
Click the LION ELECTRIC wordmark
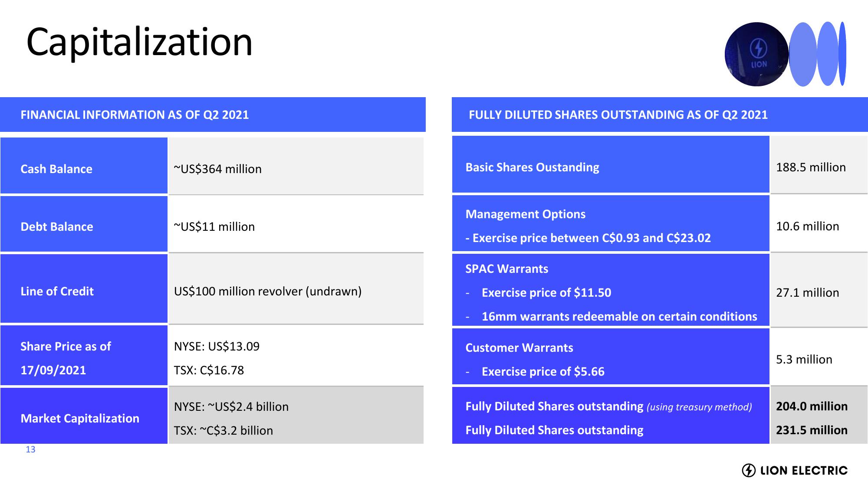pyautogui.click(x=804, y=471)
